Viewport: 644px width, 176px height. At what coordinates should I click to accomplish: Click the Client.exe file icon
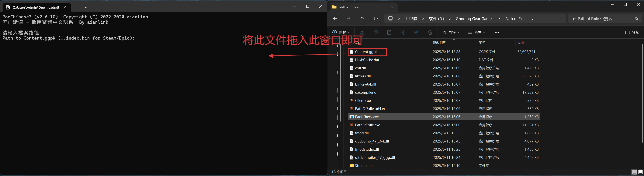click(x=351, y=100)
